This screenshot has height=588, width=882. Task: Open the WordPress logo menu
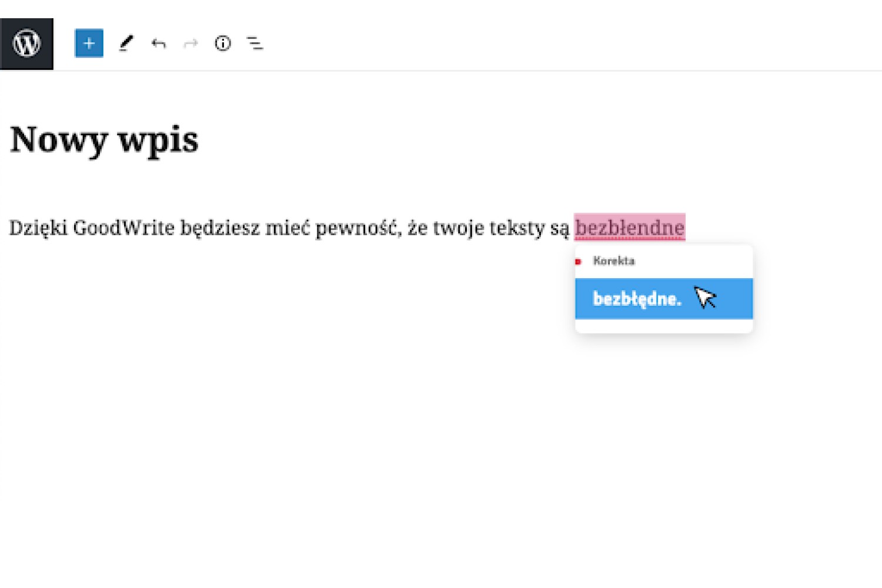[x=26, y=44]
